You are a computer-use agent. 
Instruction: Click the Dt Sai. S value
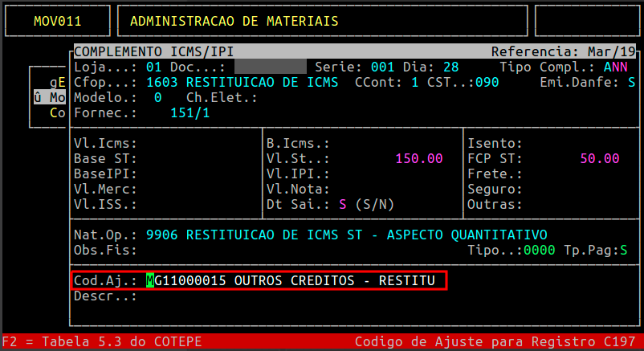tap(343, 204)
